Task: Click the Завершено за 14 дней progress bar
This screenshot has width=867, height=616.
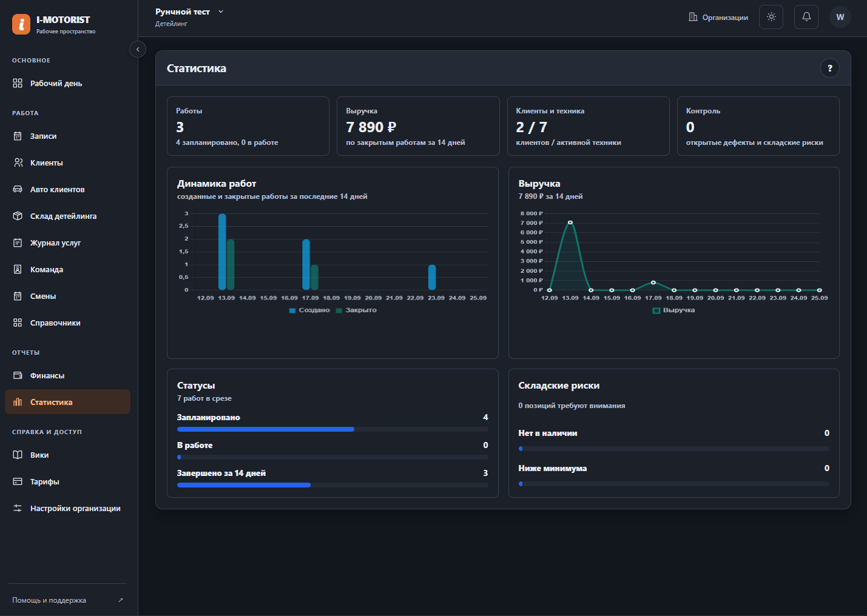Action: coord(332,485)
